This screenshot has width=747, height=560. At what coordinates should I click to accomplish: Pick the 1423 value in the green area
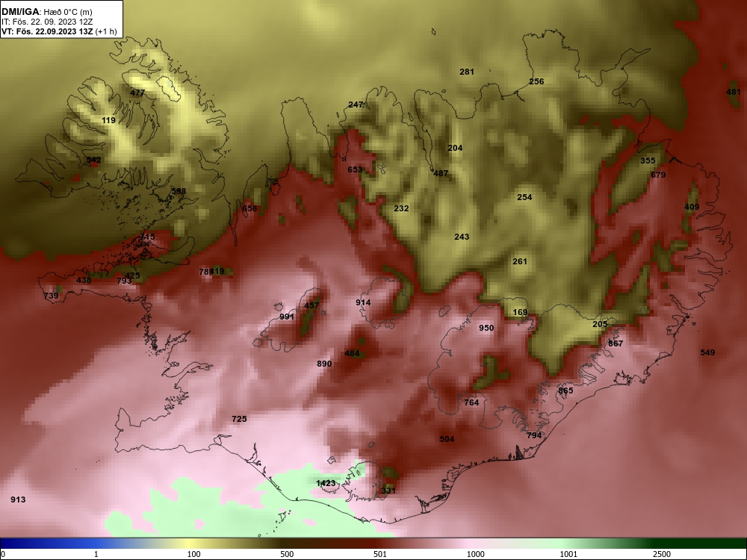326,483
